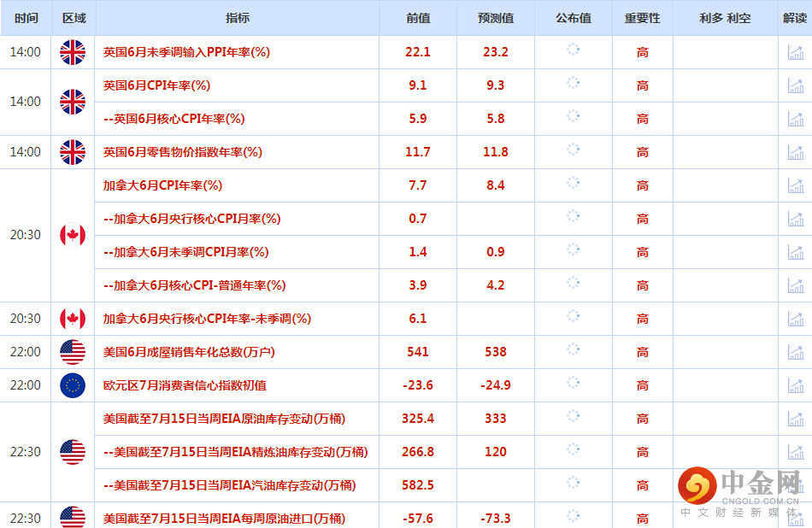Open chart icon for 英国6月零售物价指数年率 row
Viewport: 812px width, 528px height.
pyautogui.click(x=796, y=152)
